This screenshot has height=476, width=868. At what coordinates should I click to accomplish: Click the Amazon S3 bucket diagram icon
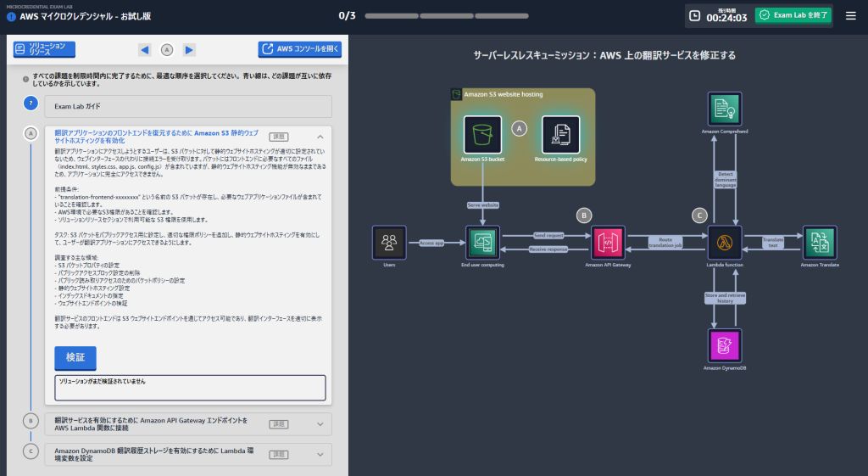click(x=482, y=135)
